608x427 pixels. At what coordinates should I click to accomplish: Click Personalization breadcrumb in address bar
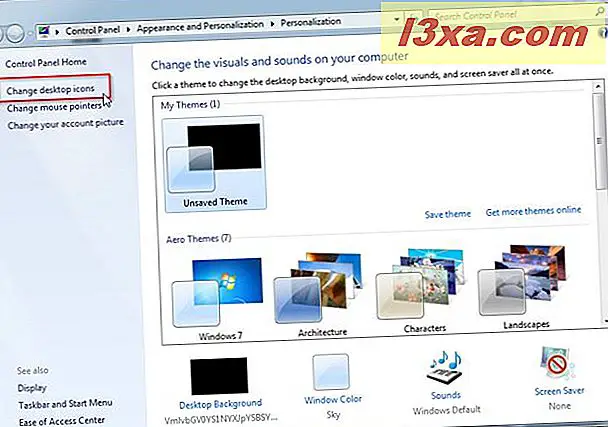pyautogui.click(x=311, y=22)
